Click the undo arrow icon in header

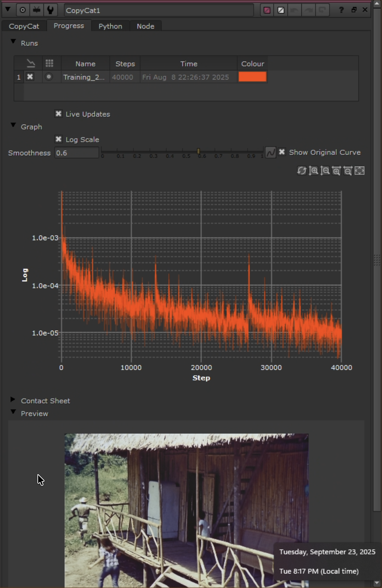point(295,10)
